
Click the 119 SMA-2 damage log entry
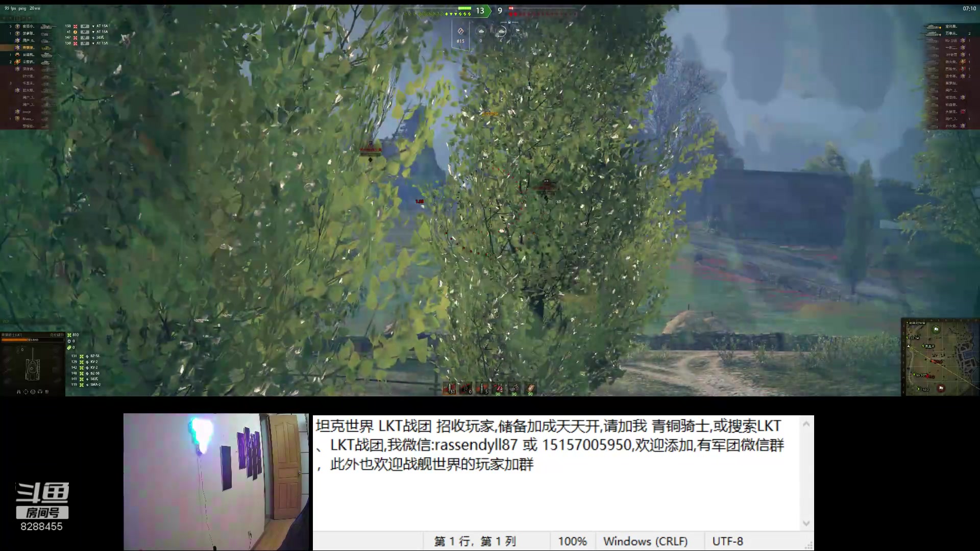point(86,384)
